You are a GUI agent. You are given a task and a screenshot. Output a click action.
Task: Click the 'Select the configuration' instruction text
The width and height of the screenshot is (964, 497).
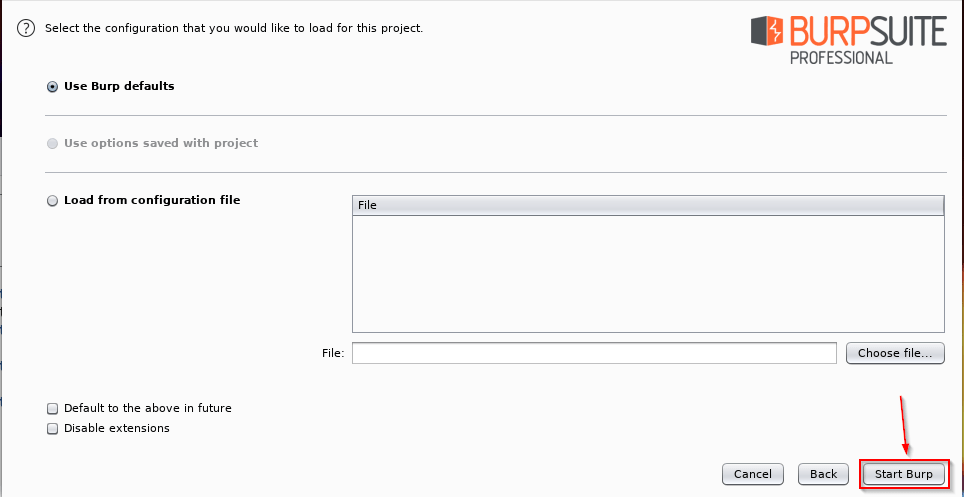(234, 28)
